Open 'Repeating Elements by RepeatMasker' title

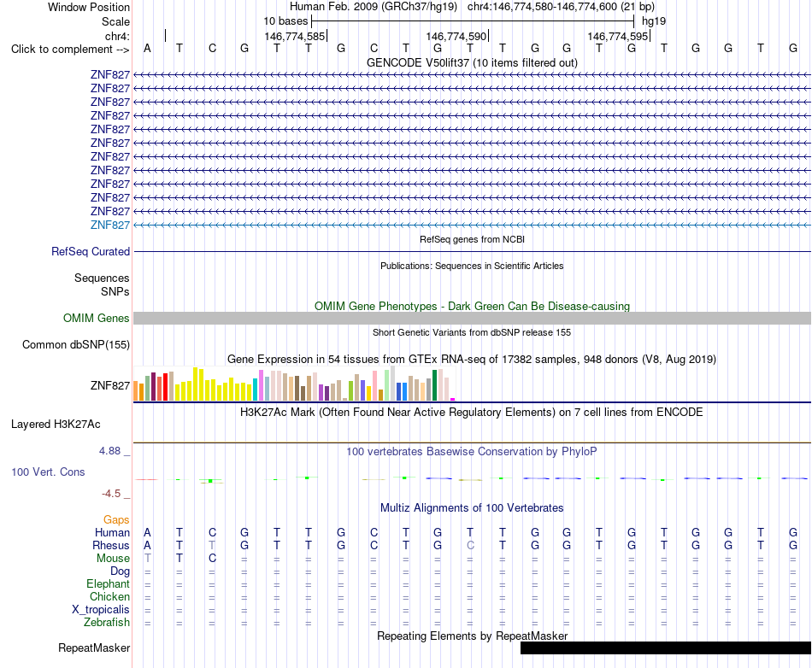point(472,636)
